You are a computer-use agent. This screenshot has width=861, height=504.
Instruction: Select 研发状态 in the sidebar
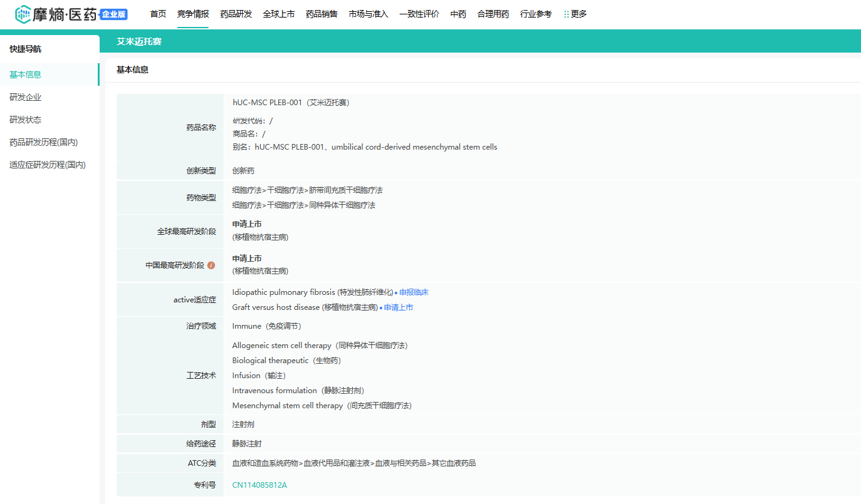pyautogui.click(x=26, y=120)
